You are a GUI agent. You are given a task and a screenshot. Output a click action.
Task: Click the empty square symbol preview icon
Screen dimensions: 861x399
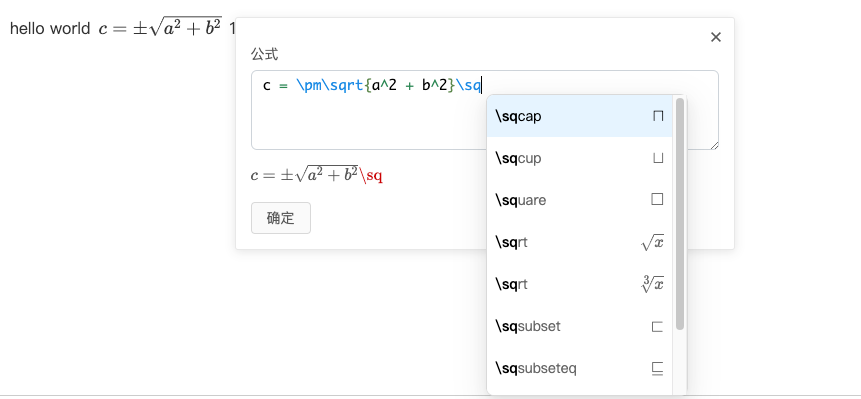tap(657, 200)
